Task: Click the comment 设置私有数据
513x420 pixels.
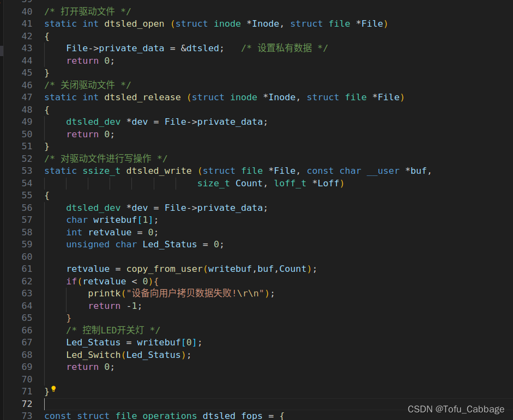Action: click(x=285, y=48)
